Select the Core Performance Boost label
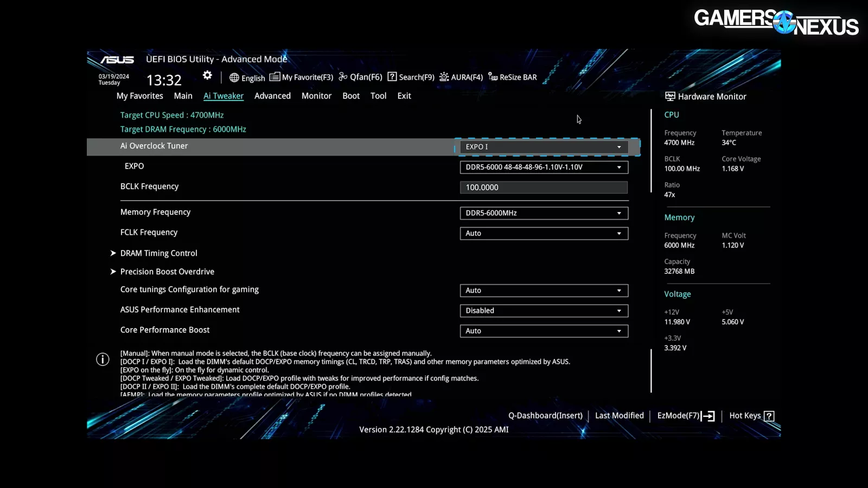This screenshot has width=868, height=488. point(165,330)
